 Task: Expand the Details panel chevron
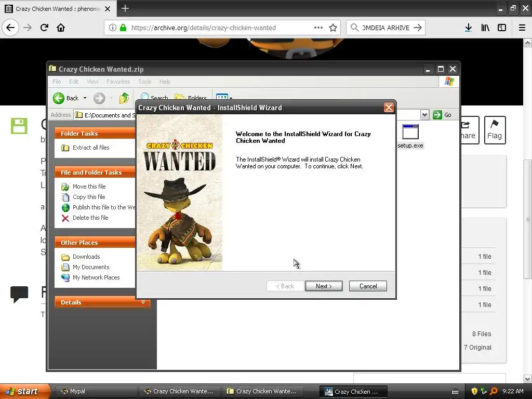click(143, 302)
